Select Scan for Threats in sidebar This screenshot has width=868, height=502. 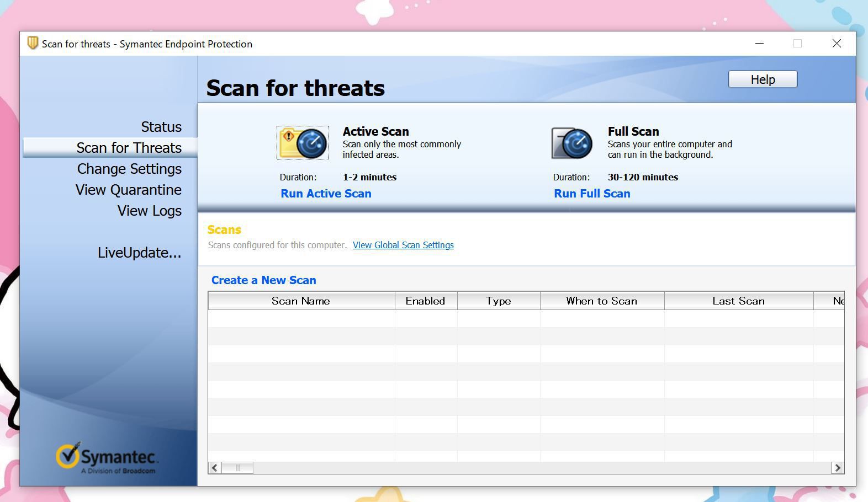tap(110, 148)
